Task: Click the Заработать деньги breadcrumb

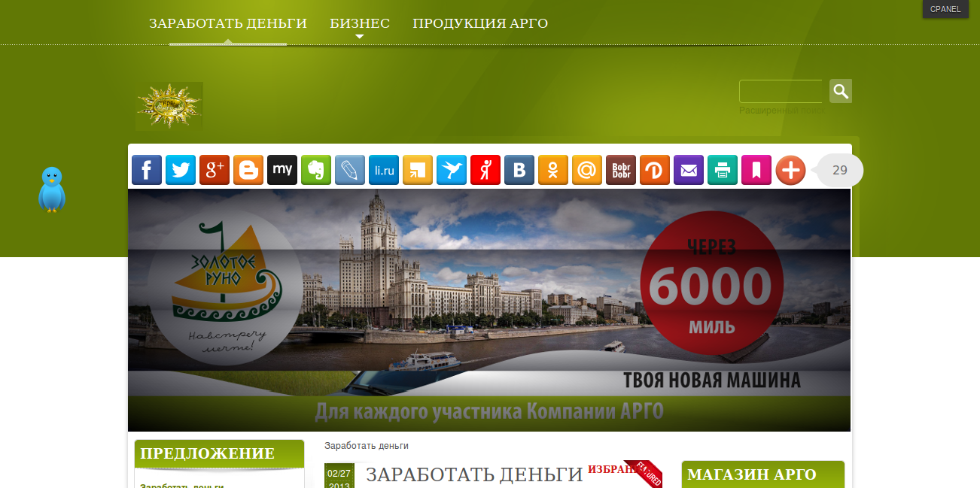Action: click(x=367, y=446)
